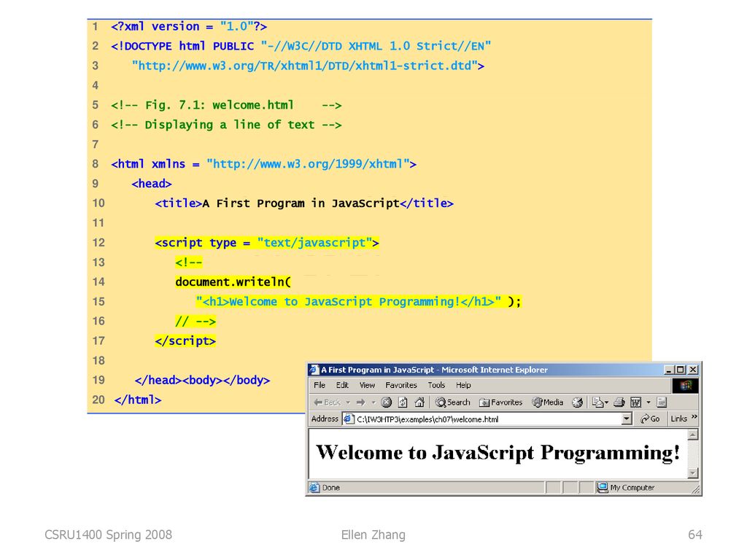Click the IE icon in the title bar
747x560 pixels.
point(314,370)
